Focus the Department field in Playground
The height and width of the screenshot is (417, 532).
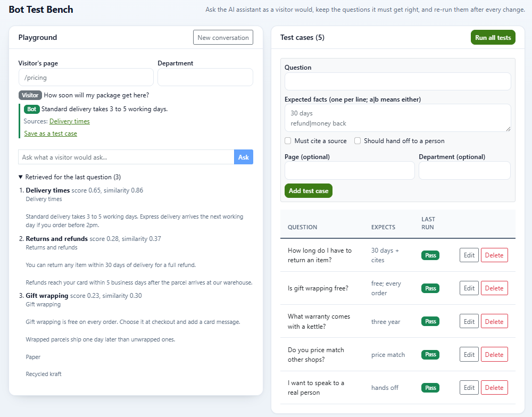pyautogui.click(x=205, y=77)
